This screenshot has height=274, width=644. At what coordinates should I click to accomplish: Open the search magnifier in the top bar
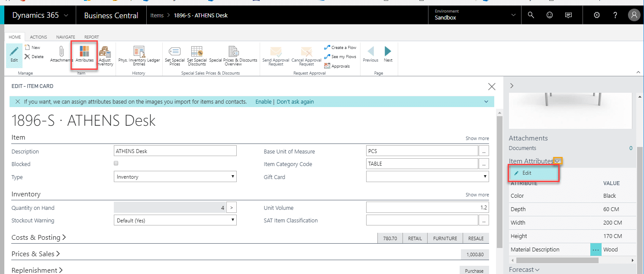click(531, 15)
